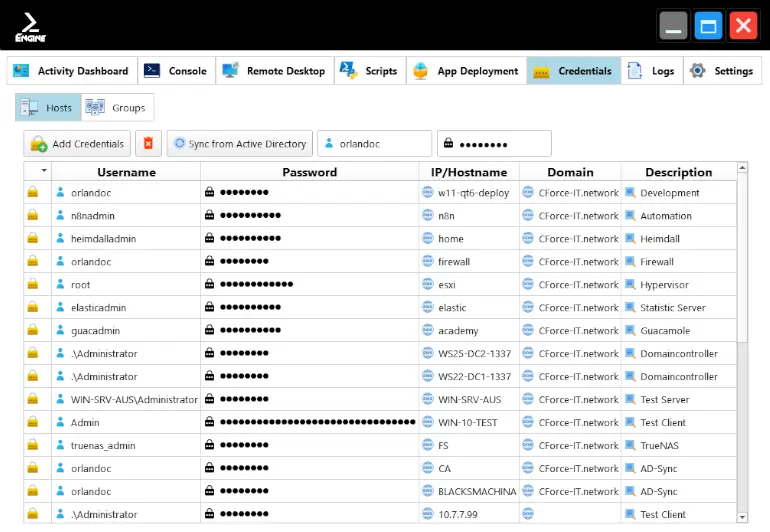Click the DNS icon next to esxi hostname
Screen dimensions: 770x532
click(428, 285)
